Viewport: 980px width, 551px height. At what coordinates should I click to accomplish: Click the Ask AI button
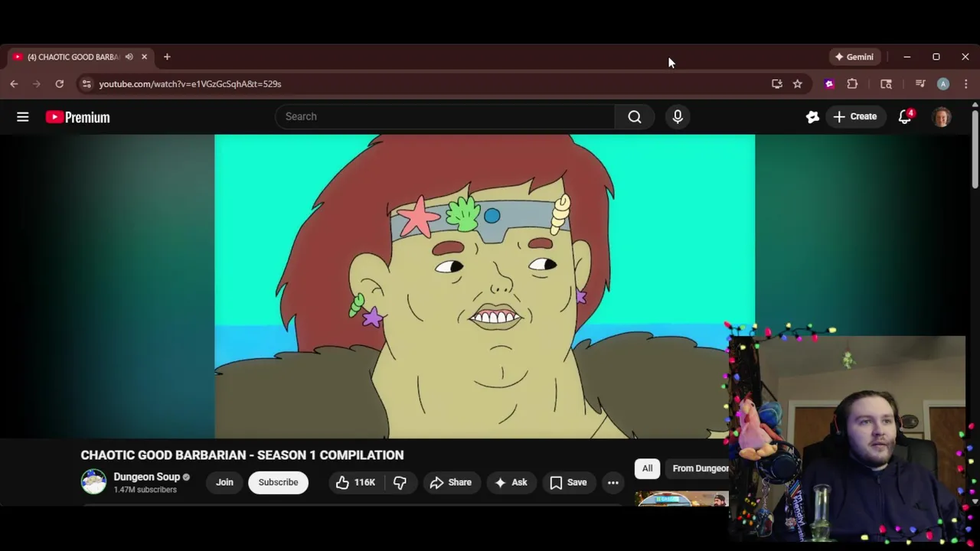[511, 482]
